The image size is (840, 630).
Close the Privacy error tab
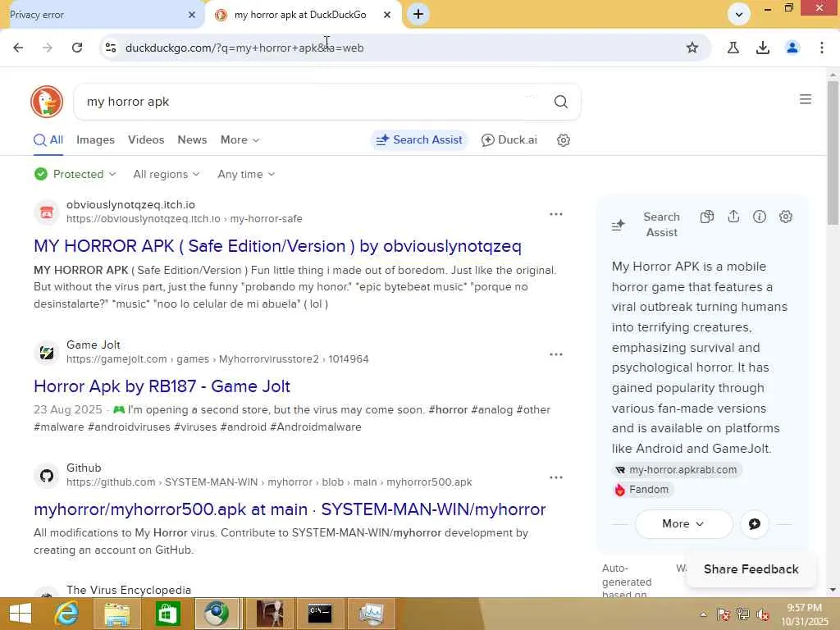[x=192, y=15]
